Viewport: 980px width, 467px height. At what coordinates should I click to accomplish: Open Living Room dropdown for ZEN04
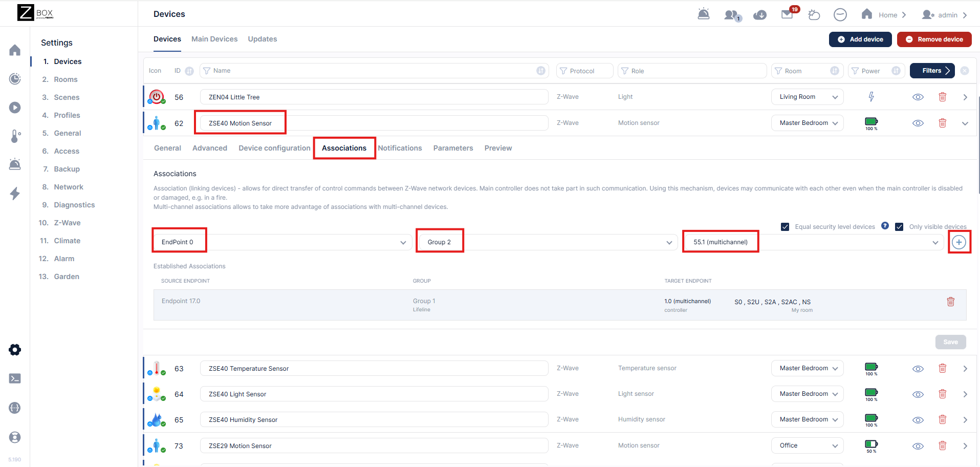[x=808, y=97]
